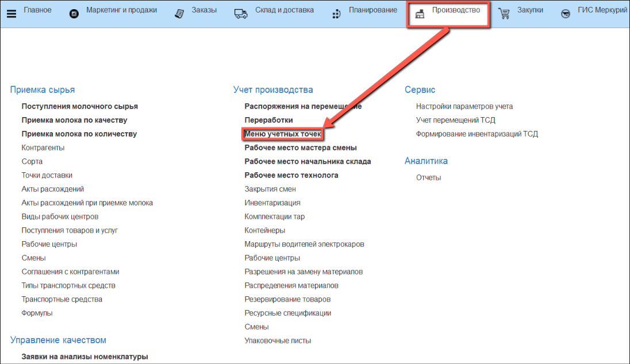This screenshot has height=364, width=630.
Task: Open Меню учетных точек link
Action: pyautogui.click(x=282, y=134)
